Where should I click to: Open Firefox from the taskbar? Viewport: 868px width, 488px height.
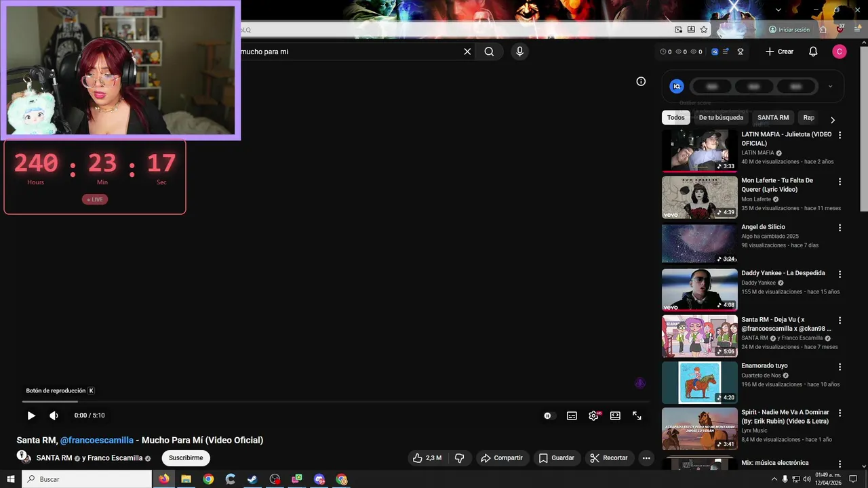pyautogui.click(x=164, y=479)
